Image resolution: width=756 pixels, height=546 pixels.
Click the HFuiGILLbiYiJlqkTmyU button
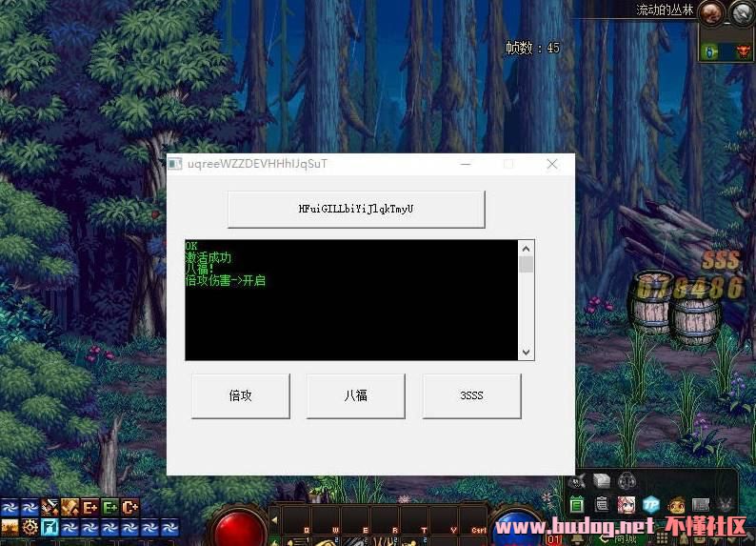[356, 209]
